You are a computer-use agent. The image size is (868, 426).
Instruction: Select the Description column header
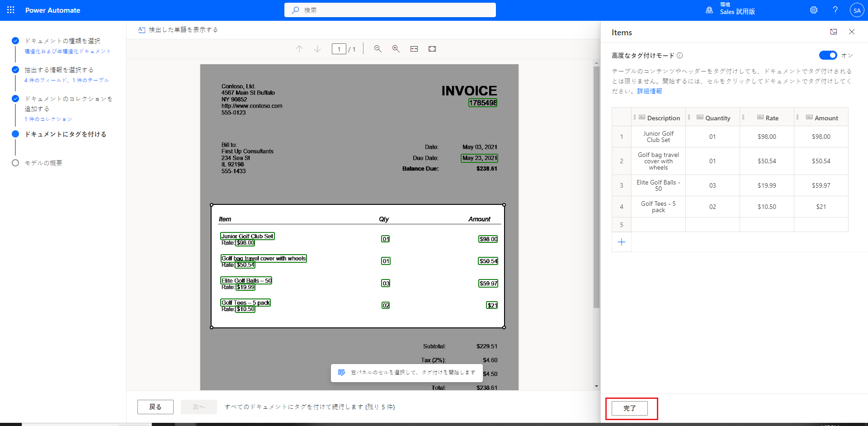coord(663,118)
